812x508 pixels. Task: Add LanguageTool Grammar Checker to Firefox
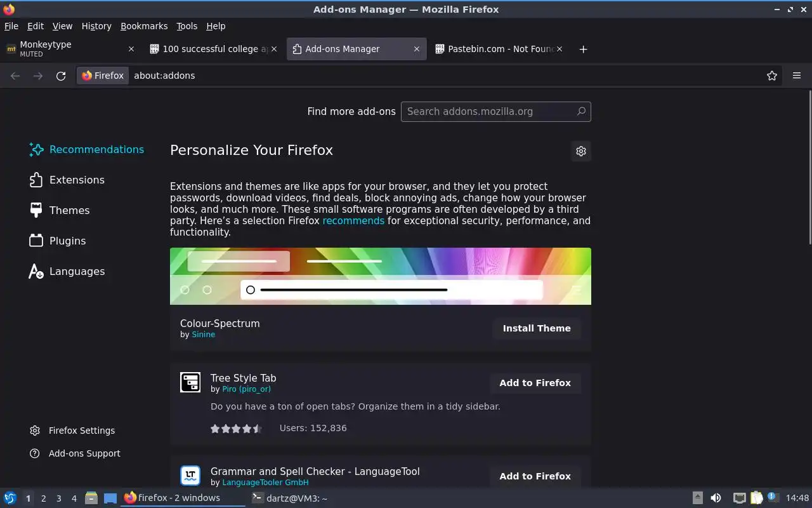click(535, 476)
